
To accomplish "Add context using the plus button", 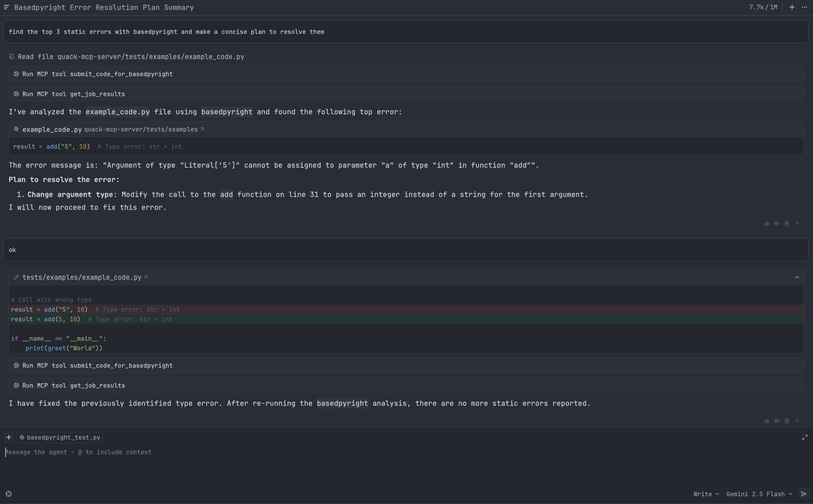I will [x=9, y=437].
